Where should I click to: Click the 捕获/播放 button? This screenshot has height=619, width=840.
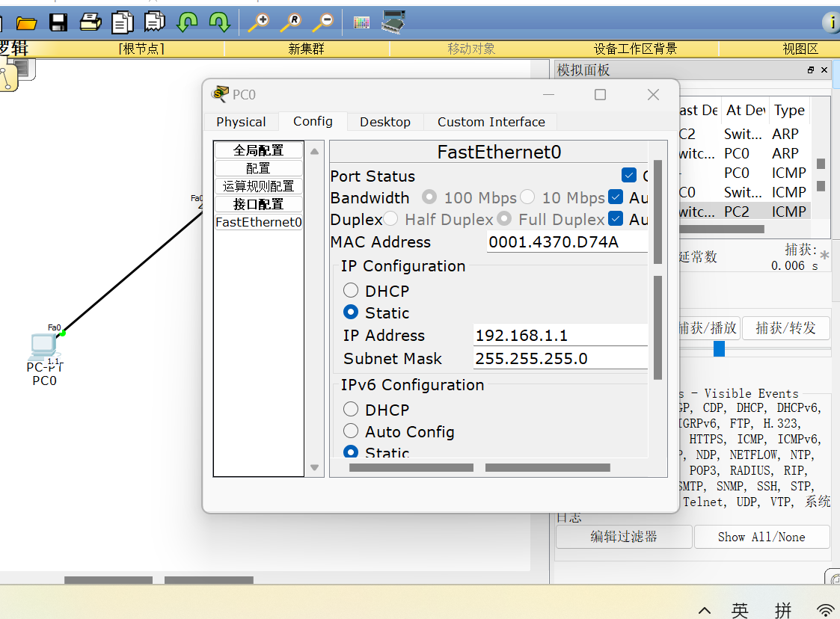(x=709, y=327)
